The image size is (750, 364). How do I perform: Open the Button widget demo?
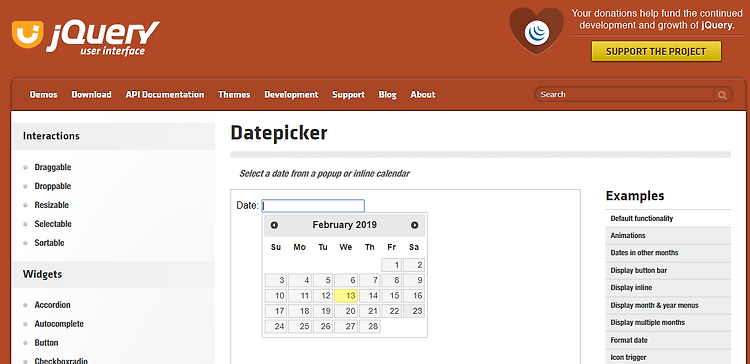tap(46, 343)
